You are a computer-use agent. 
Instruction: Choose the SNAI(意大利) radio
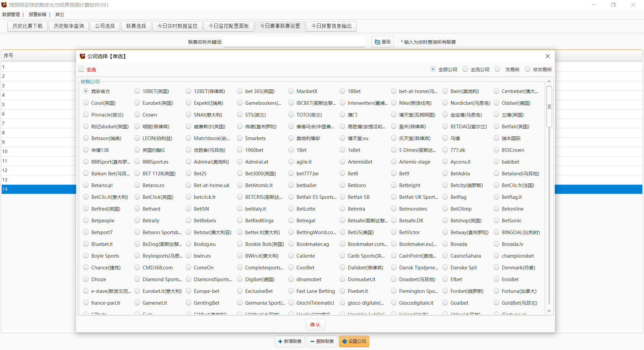(x=189, y=115)
